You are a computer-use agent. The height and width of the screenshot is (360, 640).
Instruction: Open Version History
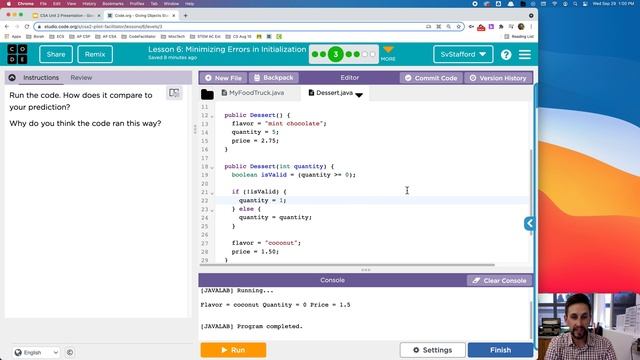pyautogui.click(x=498, y=78)
